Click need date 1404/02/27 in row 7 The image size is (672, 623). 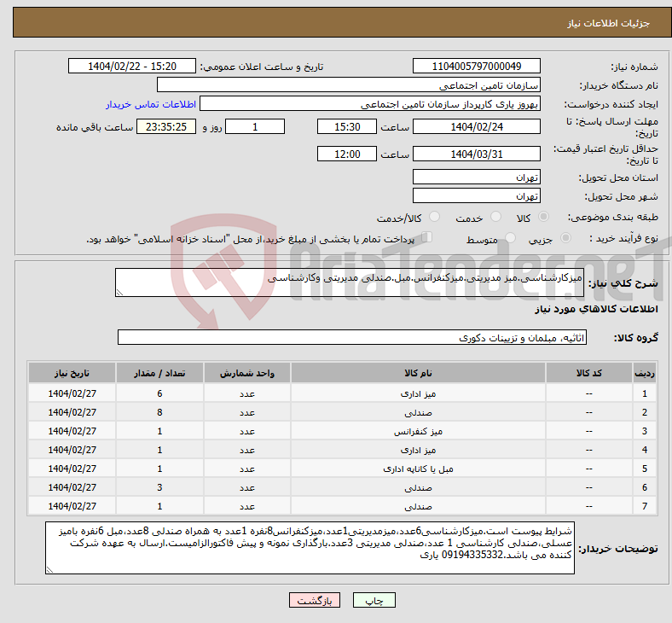72,506
